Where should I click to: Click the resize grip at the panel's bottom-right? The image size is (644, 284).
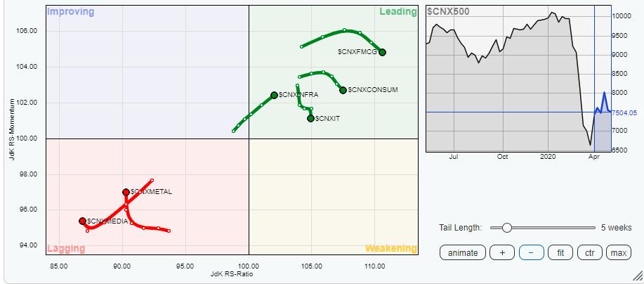coord(636,277)
